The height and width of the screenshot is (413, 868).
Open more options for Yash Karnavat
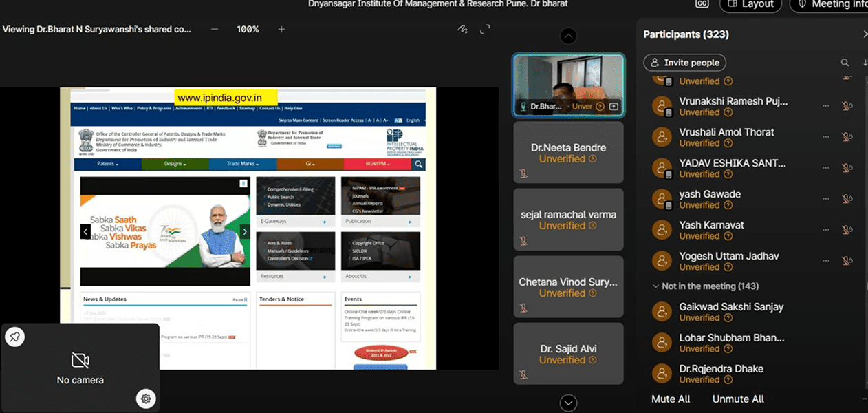coord(826,230)
